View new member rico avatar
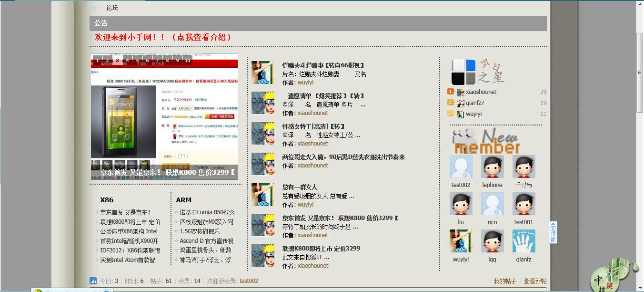The image size is (644, 292). tap(493, 204)
